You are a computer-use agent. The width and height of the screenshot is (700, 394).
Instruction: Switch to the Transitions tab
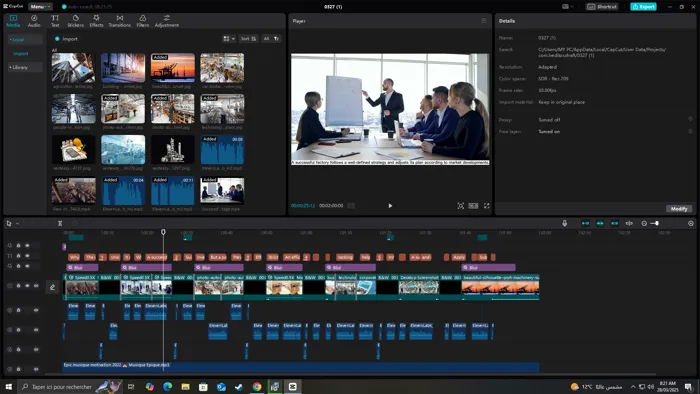(120, 21)
